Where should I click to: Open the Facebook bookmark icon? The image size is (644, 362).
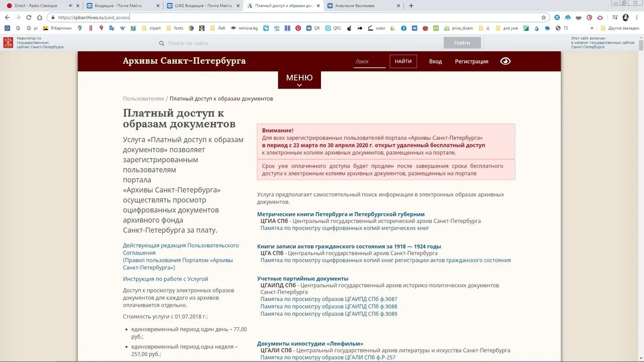point(404,28)
